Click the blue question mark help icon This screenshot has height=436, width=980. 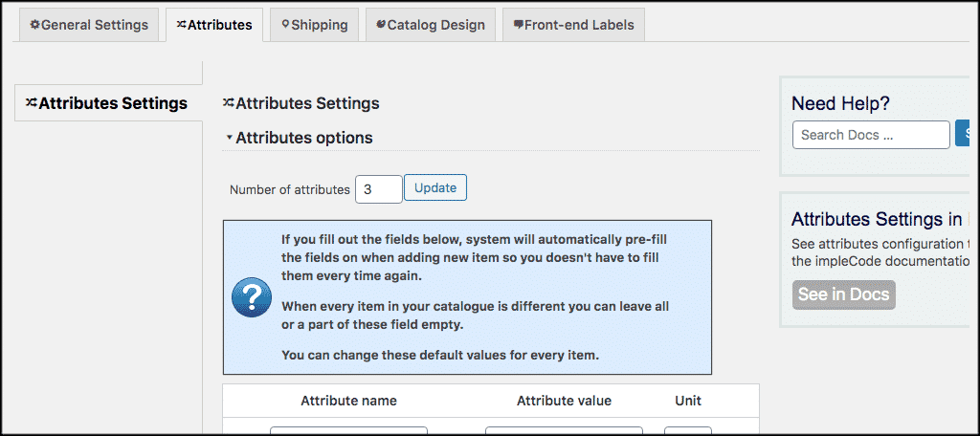tap(252, 296)
